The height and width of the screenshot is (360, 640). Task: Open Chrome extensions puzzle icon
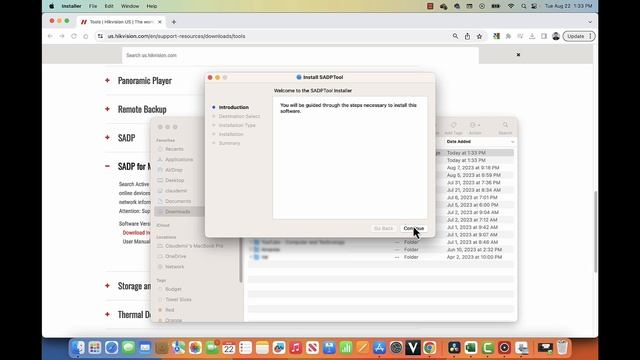pos(508,36)
